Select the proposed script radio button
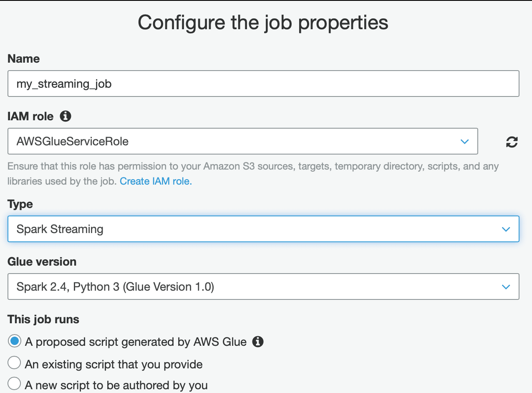 pyautogui.click(x=14, y=341)
